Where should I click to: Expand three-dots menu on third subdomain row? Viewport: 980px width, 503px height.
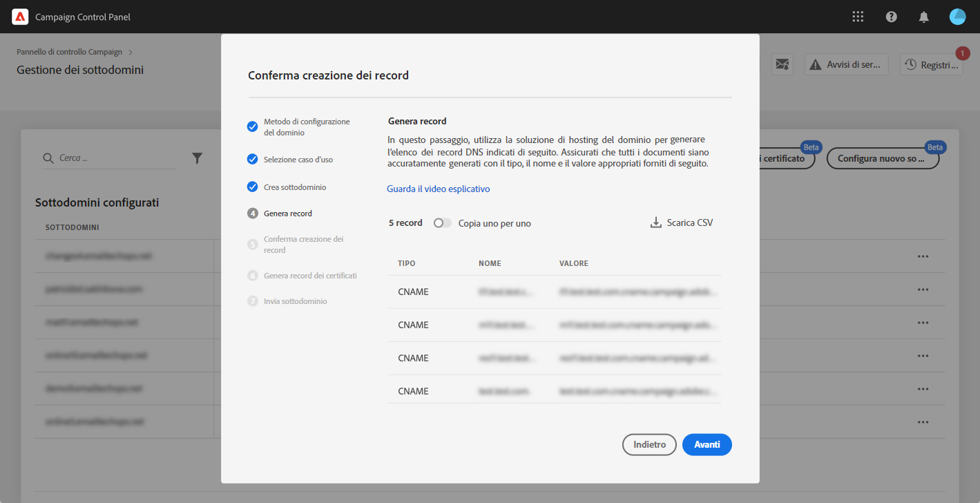click(x=923, y=323)
